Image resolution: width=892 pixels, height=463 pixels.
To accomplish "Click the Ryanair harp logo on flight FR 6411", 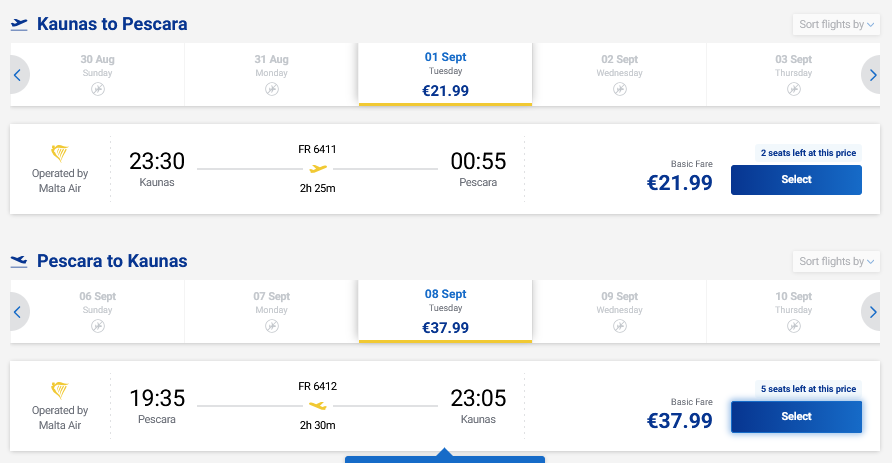I will pyautogui.click(x=60, y=153).
